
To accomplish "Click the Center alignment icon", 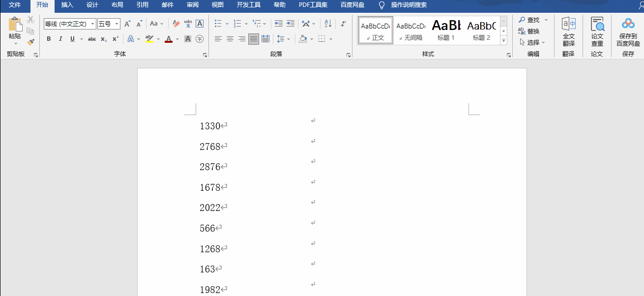I will [x=230, y=39].
